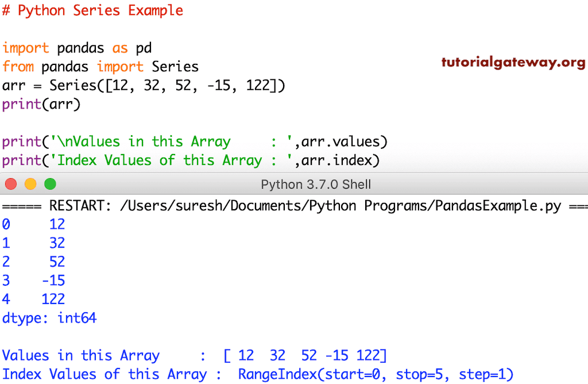
Task: Click the yellow minimize button
Action: pos(30,185)
